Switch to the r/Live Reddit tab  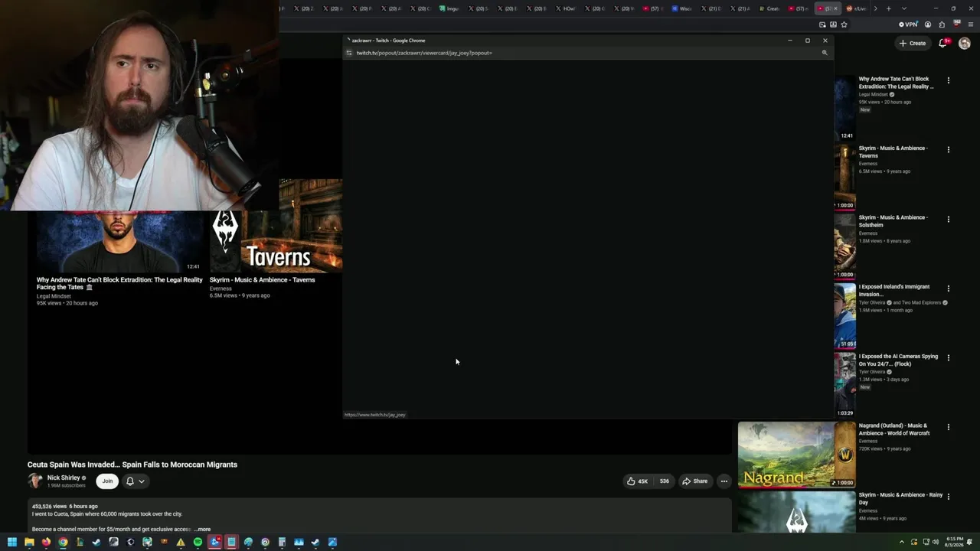point(857,8)
